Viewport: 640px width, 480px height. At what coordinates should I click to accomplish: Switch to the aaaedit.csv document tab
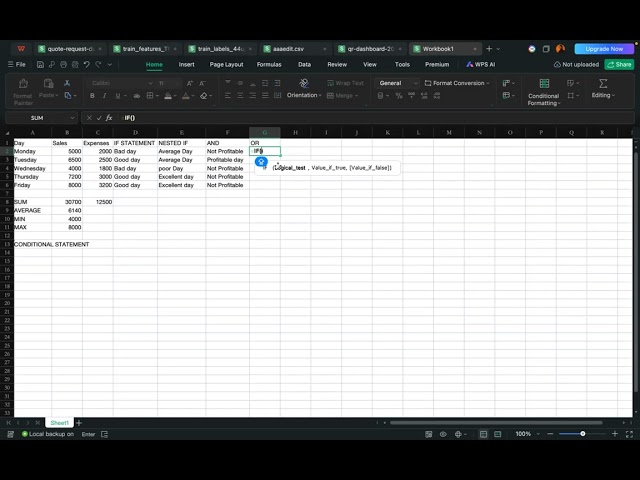point(296,49)
